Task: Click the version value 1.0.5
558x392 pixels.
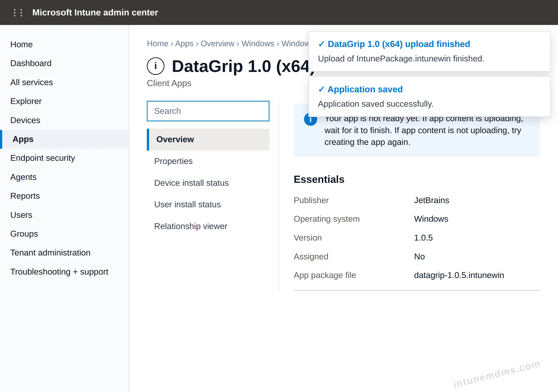Action: tap(423, 238)
